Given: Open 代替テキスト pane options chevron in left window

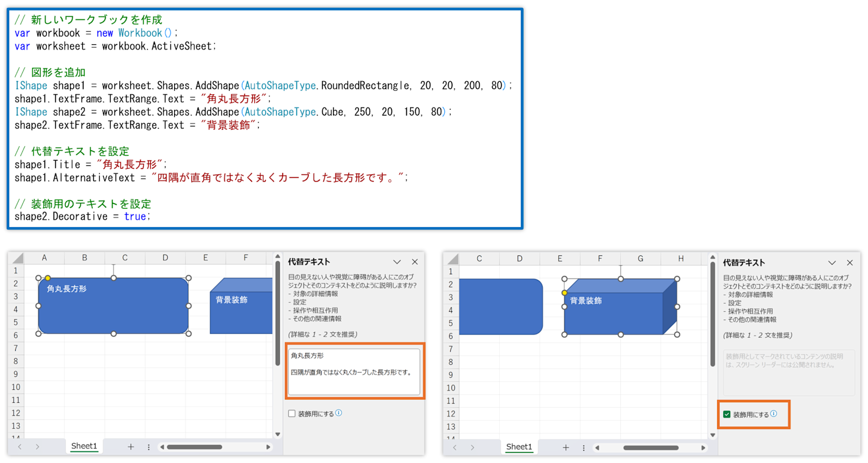Looking at the screenshot, I should (397, 262).
